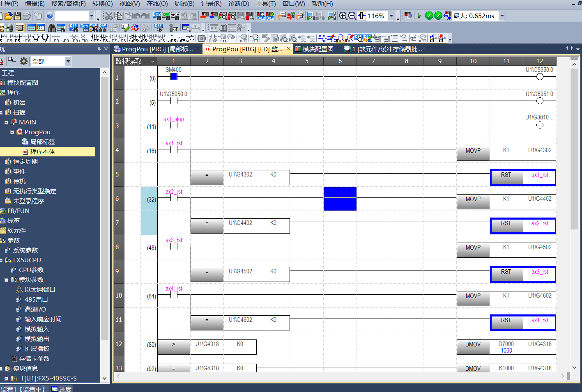Toggle the navigation panel pin icon
582x392 pixels.
coord(99,49)
